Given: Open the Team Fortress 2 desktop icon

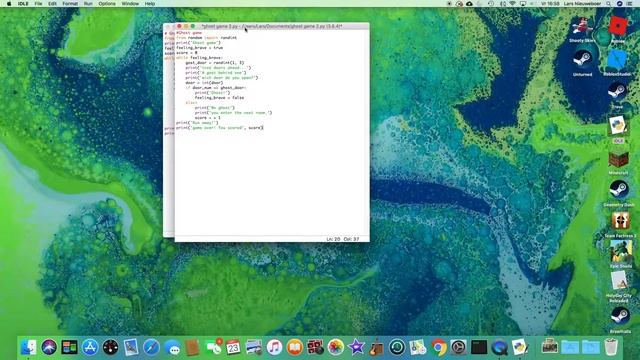Looking at the screenshot, I should [x=620, y=222].
